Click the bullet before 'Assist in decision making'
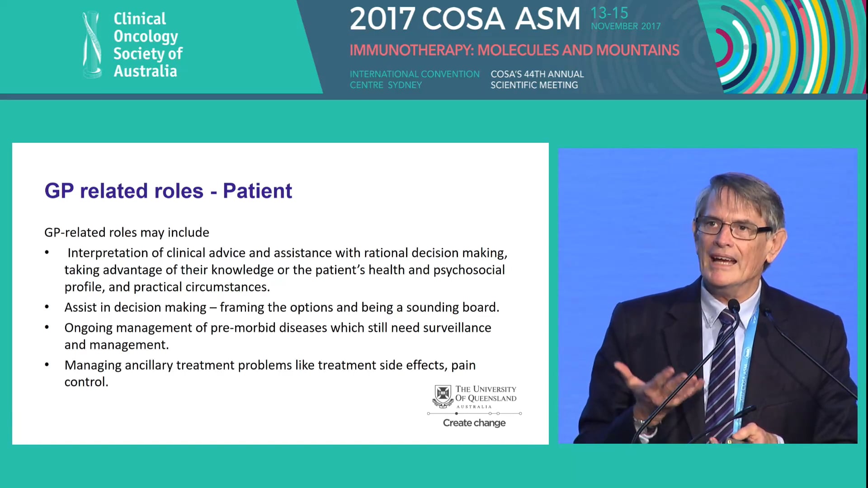The width and height of the screenshot is (868, 488). tap(47, 307)
